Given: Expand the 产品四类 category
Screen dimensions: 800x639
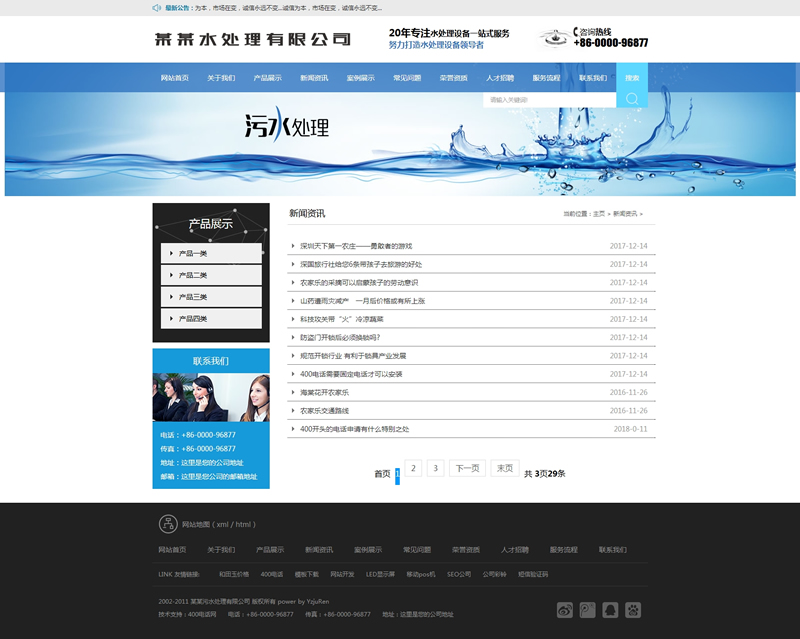Looking at the screenshot, I should [211, 319].
